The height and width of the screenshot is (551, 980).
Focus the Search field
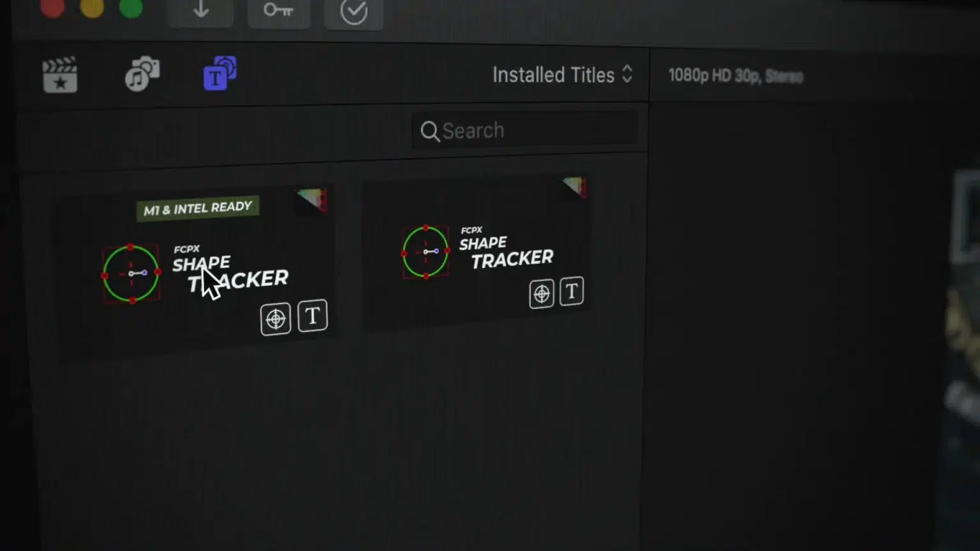coord(525,131)
